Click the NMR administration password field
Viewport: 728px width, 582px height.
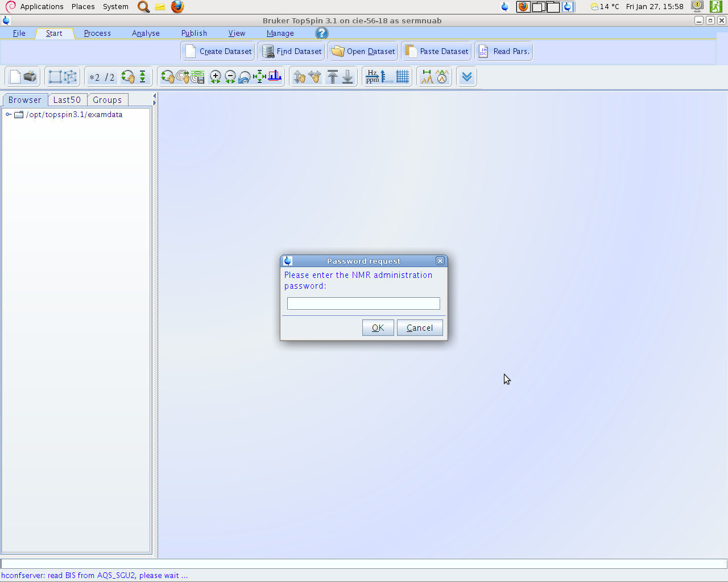[x=363, y=304]
